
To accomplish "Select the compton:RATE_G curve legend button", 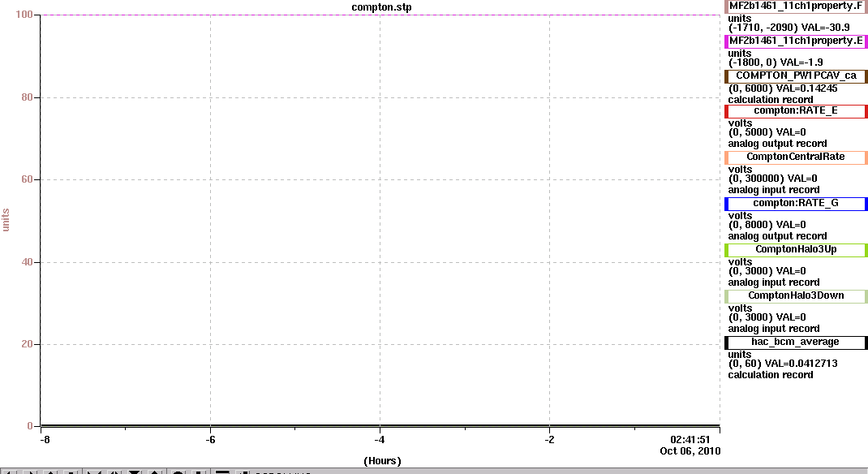I will tap(796, 203).
